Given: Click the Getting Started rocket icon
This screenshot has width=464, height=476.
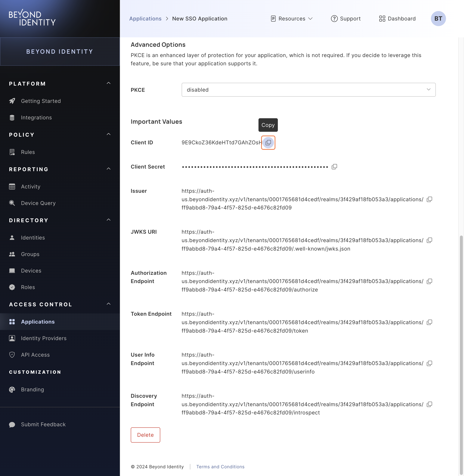Looking at the screenshot, I should pos(12,101).
